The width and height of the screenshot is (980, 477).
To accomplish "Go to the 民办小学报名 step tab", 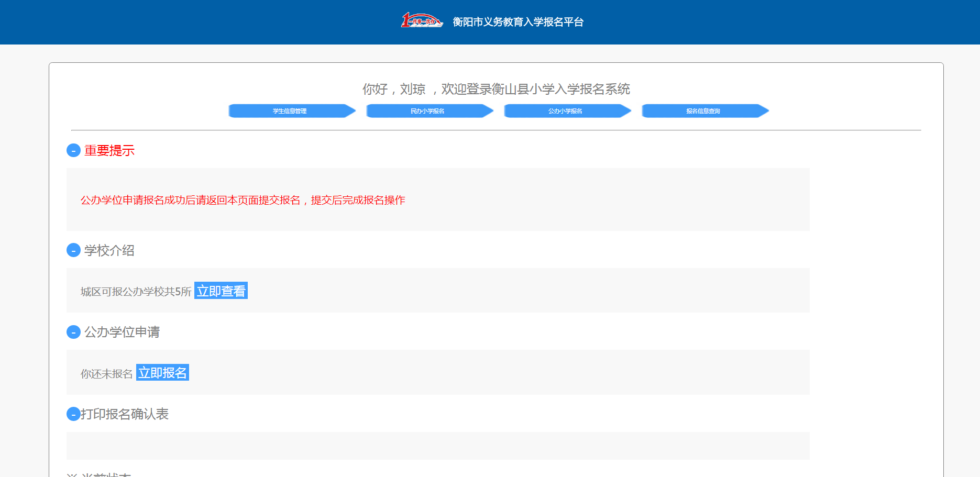I will (x=428, y=111).
